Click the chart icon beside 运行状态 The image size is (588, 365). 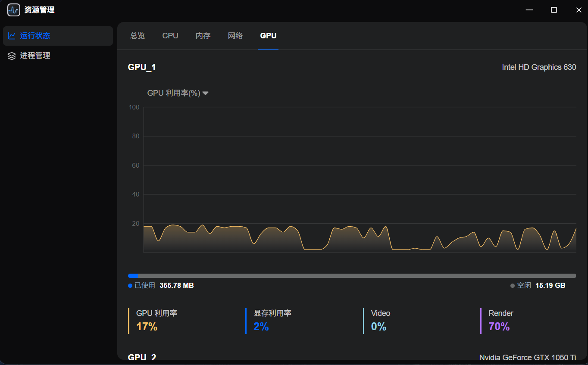point(12,36)
